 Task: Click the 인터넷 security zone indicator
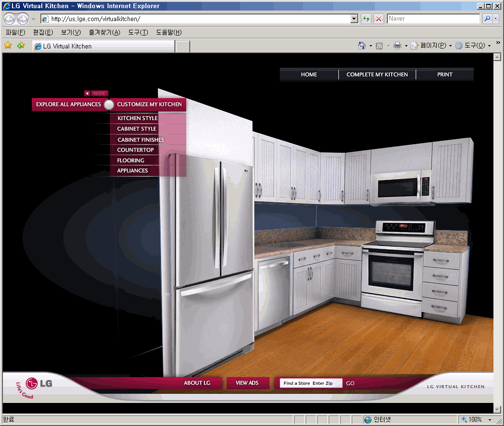pos(378,419)
